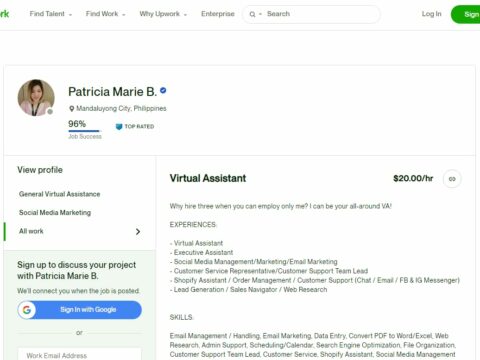480x360 pixels.
Task: Select General Virtual Assistance profile
Action: pos(60,194)
